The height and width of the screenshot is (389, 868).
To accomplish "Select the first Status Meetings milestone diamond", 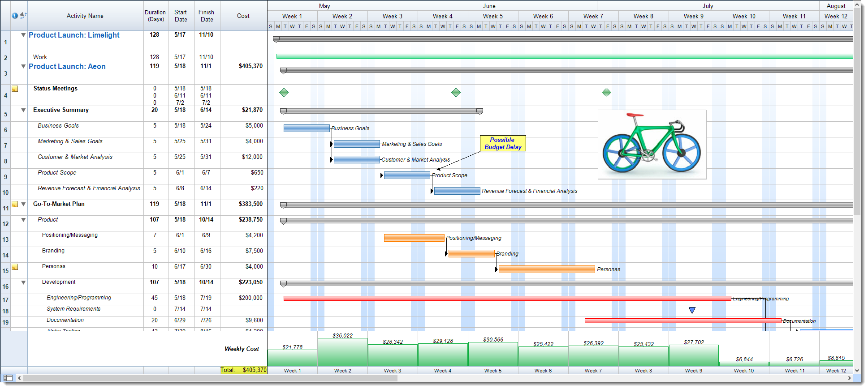I will coord(284,93).
